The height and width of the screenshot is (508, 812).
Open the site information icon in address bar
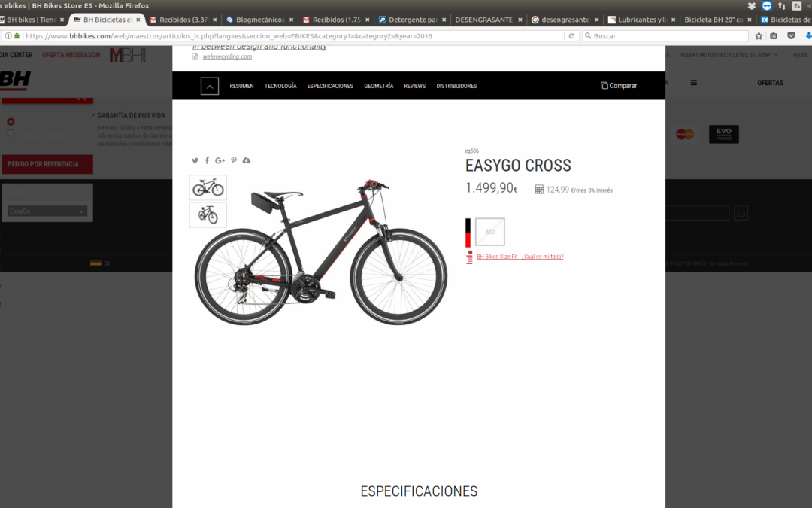tap(8, 36)
